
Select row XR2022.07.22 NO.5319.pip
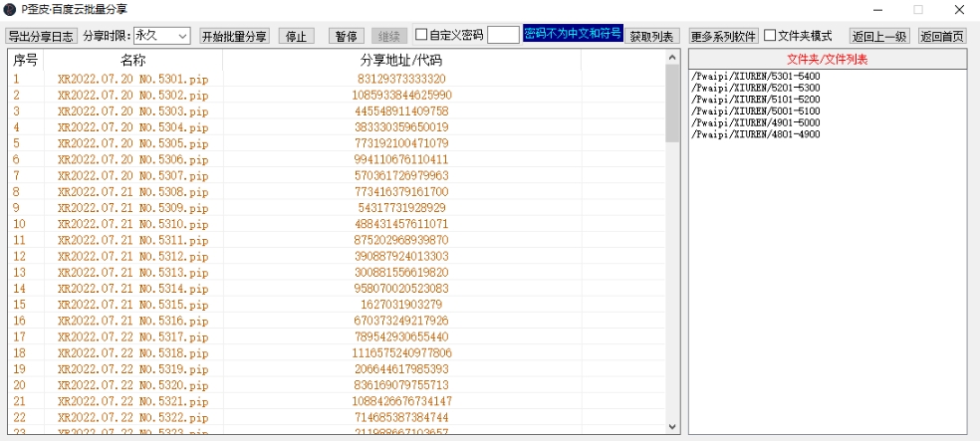(x=337, y=368)
